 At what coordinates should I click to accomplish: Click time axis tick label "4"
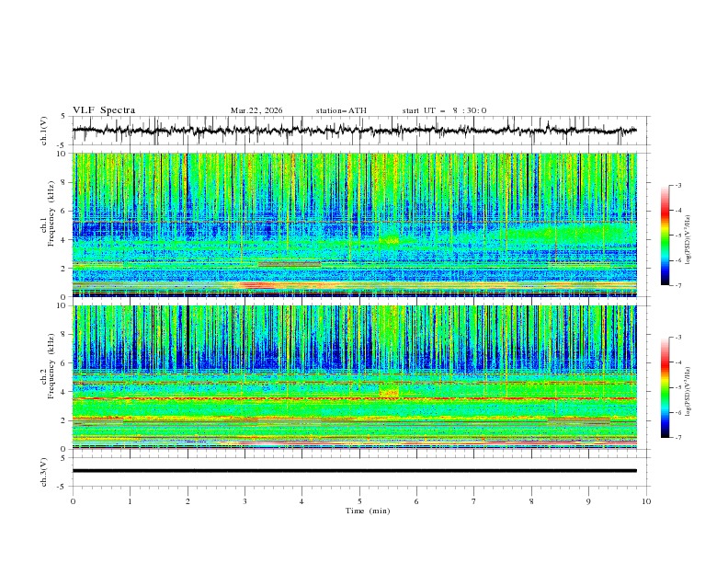point(301,501)
